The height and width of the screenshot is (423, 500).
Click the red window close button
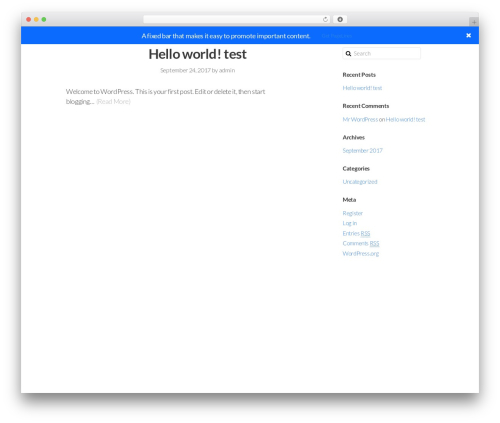pos(29,19)
